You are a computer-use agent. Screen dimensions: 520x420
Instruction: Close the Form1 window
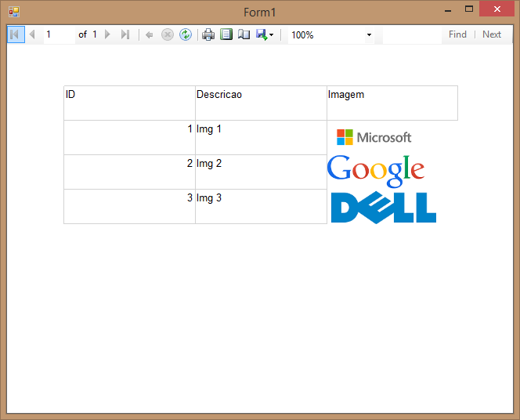point(497,9)
